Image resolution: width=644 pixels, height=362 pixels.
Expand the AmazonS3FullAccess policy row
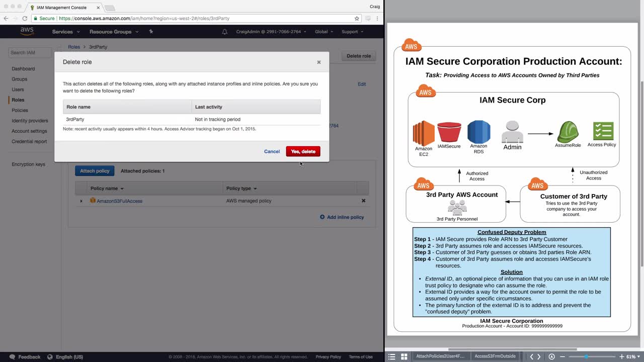(81, 201)
